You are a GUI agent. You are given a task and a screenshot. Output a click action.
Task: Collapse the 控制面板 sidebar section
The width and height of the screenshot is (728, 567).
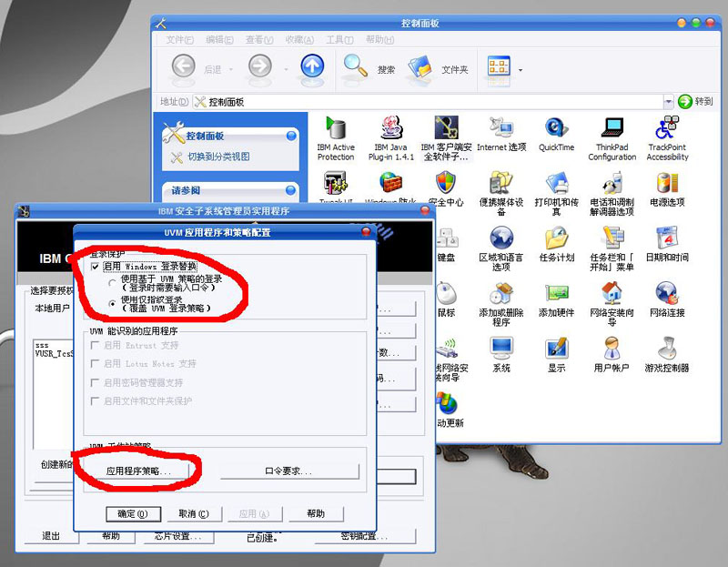[291, 136]
